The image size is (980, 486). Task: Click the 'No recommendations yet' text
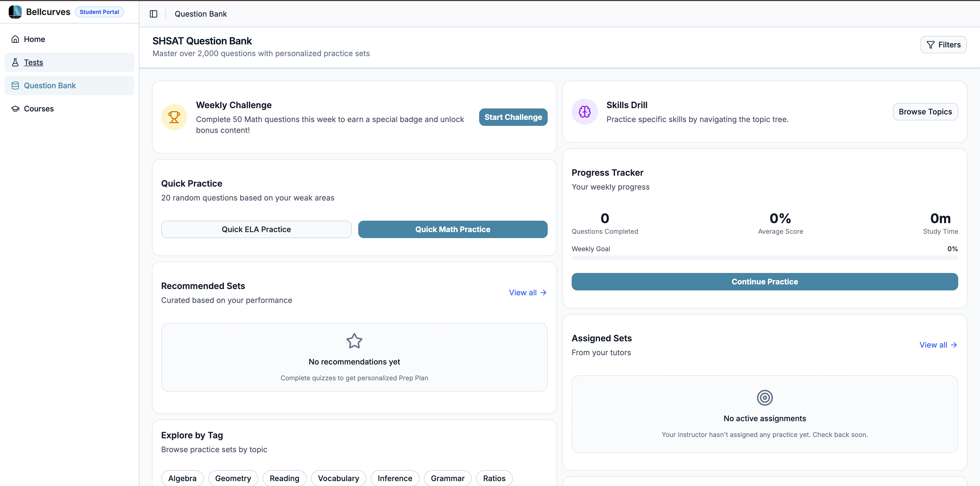[354, 362]
